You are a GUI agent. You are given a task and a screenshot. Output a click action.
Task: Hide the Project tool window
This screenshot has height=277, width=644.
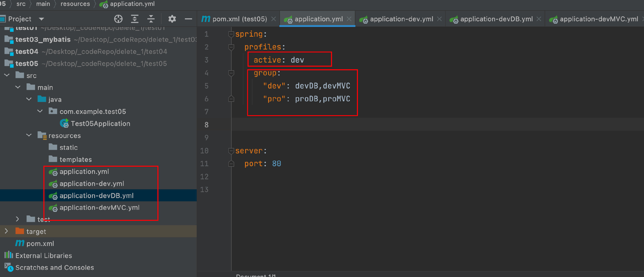pyautogui.click(x=188, y=19)
